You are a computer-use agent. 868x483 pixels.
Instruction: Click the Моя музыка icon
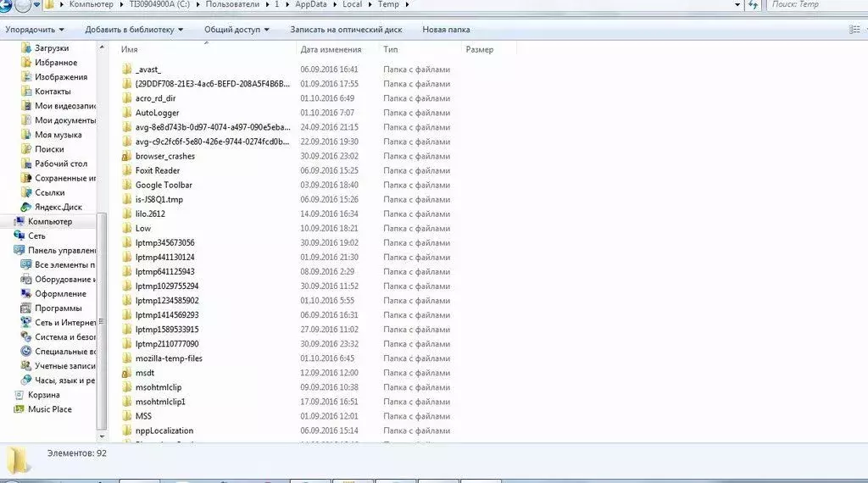(26, 135)
